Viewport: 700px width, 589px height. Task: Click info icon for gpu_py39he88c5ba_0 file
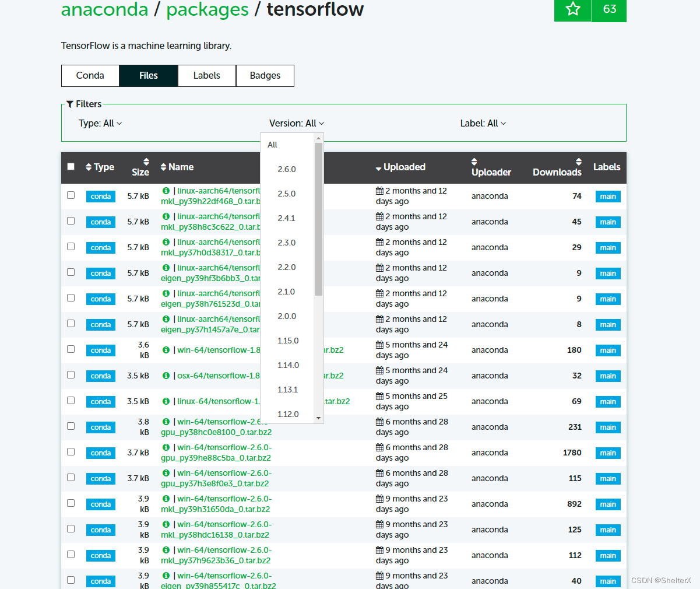pos(166,447)
